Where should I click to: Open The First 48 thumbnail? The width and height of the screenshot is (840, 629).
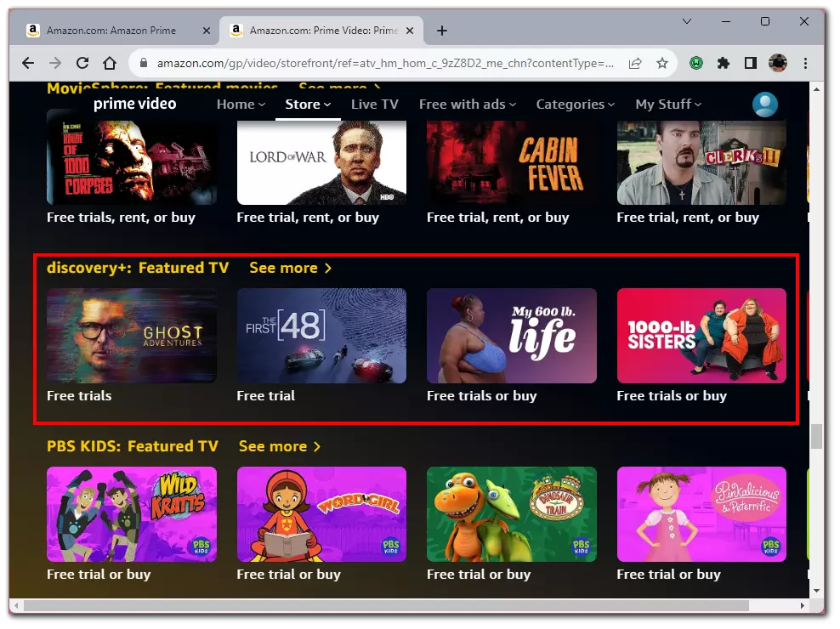321,336
